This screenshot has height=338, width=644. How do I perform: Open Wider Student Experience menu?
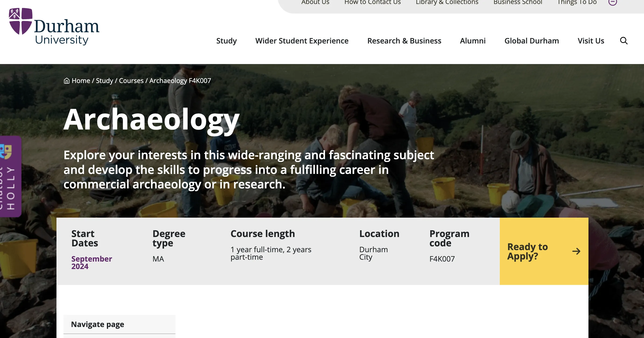coord(302,41)
